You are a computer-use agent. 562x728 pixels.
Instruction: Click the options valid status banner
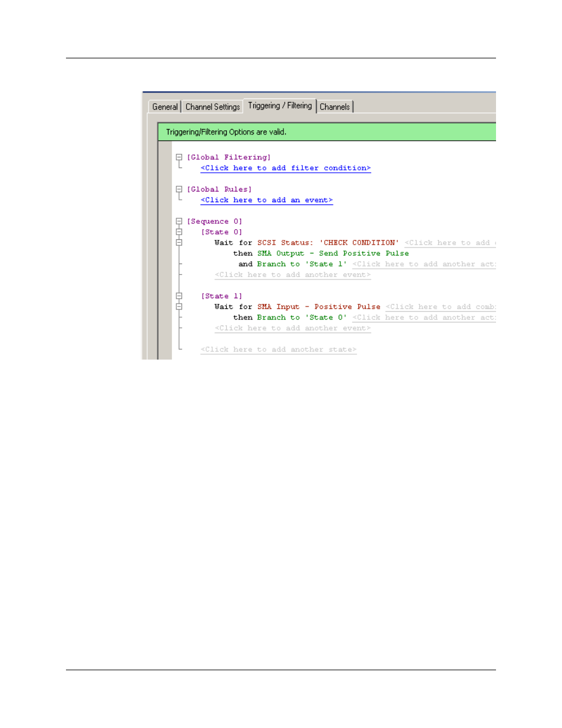[327, 132]
